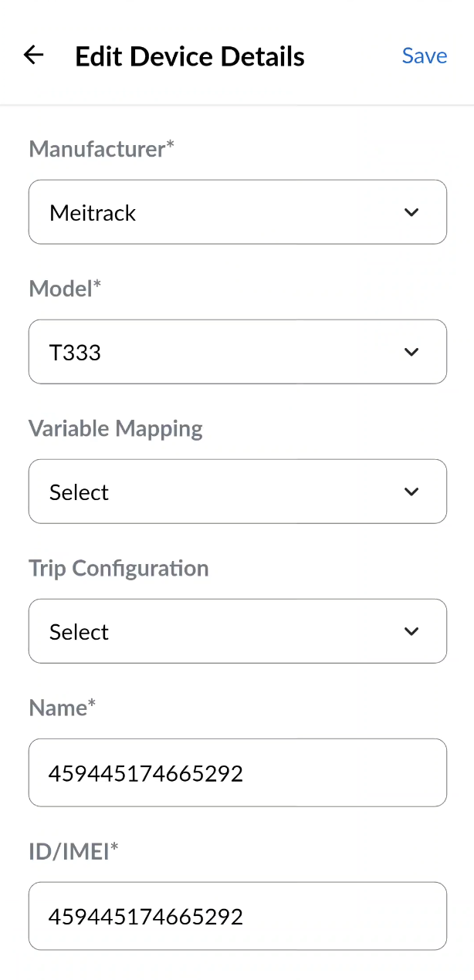Focus the ID/IMEI input field
Screen dimensions: 474x980
point(237,916)
